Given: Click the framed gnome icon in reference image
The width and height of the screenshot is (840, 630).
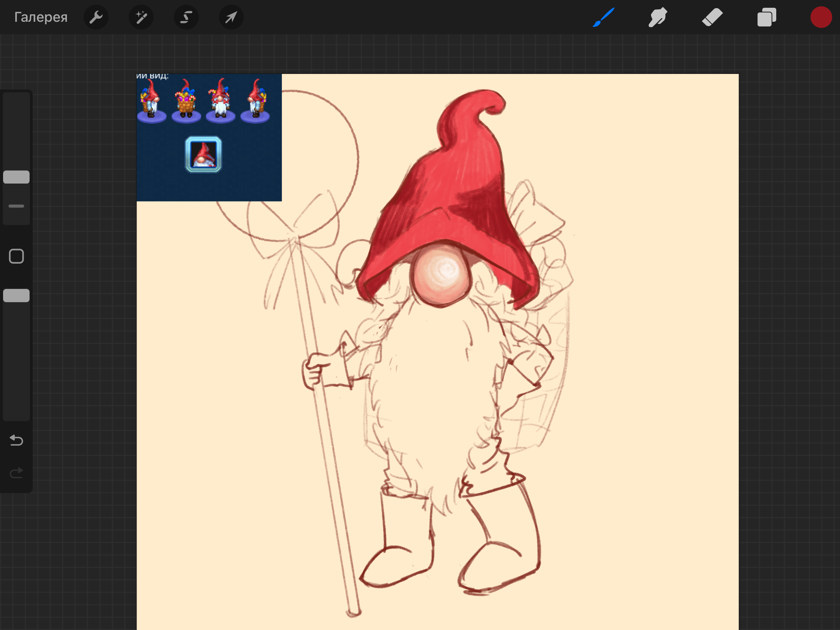Looking at the screenshot, I should [x=203, y=154].
